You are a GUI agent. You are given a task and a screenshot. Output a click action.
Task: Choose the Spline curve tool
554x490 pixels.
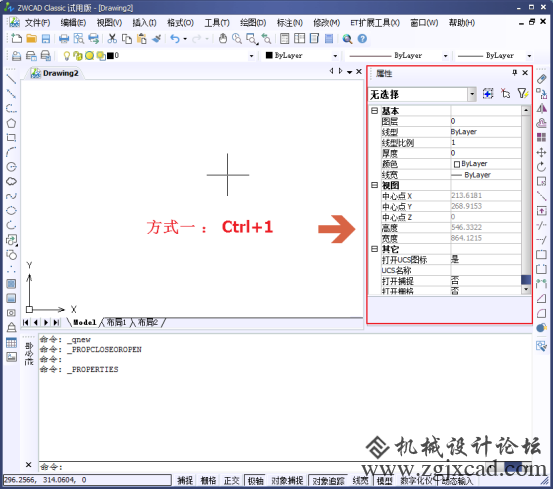pyautogui.click(x=11, y=196)
